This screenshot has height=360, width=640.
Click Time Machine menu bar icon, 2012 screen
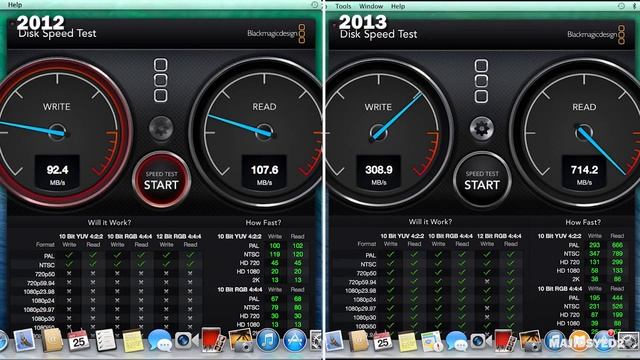pyautogui.click(x=315, y=5)
